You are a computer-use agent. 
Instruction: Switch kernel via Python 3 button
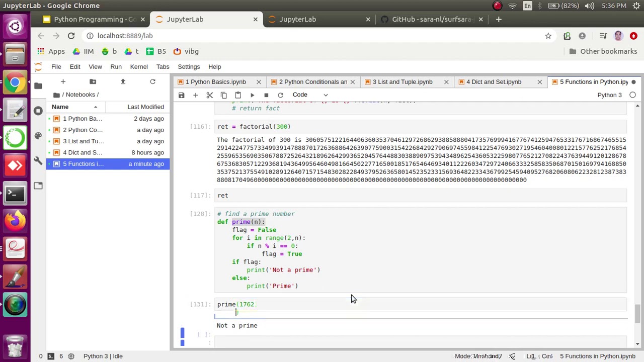click(609, 95)
